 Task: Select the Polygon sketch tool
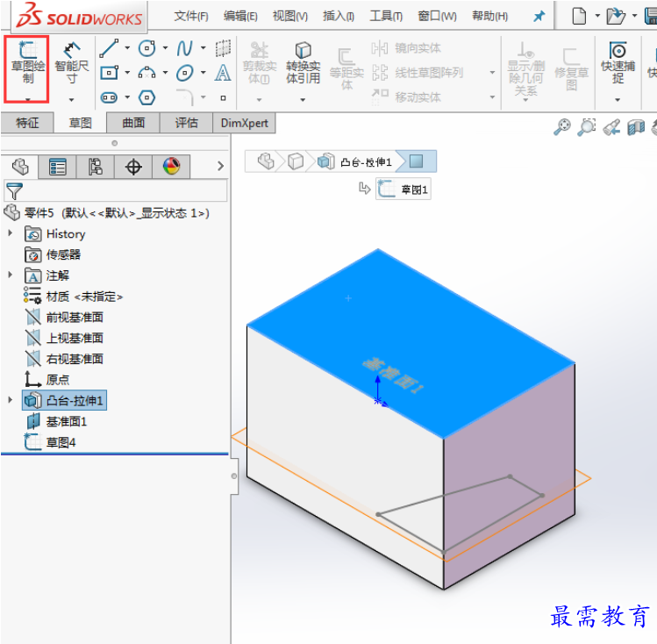147,97
